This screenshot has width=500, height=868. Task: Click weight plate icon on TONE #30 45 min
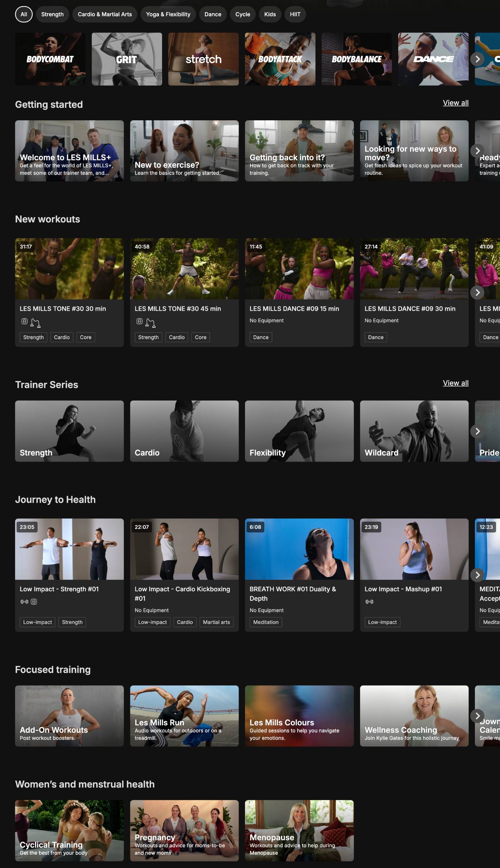point(139,321)
